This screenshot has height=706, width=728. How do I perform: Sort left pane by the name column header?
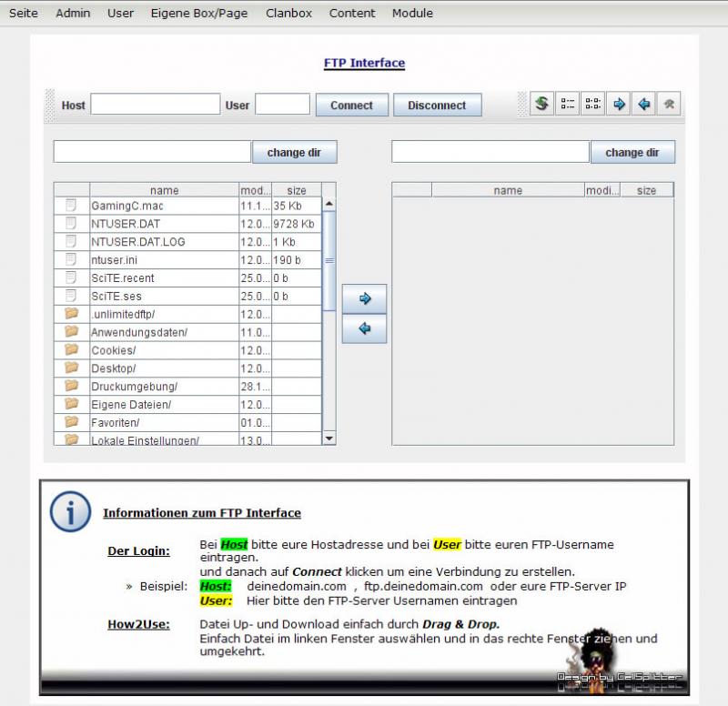165,190
